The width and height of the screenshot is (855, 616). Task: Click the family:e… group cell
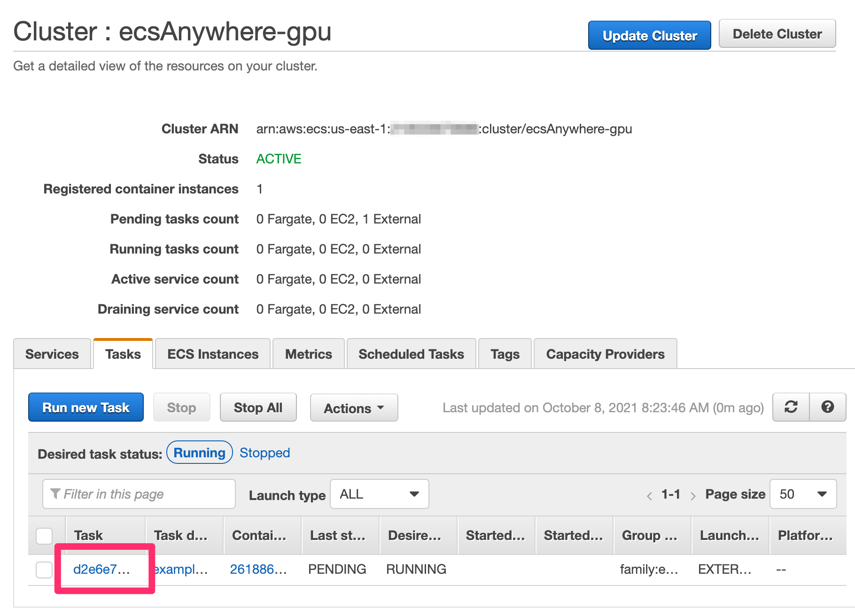[x=649, y=569]
